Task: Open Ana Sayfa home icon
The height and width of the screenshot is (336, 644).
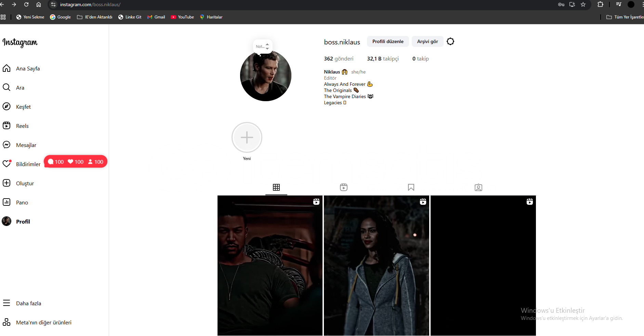Action: point(6,68)
